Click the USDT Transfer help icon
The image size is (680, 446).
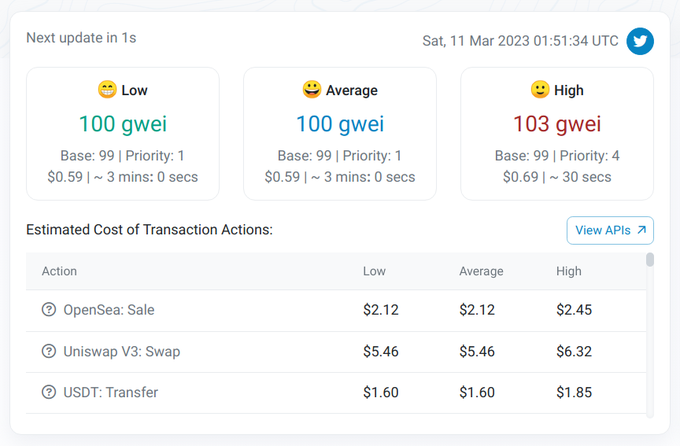(49, 392)
